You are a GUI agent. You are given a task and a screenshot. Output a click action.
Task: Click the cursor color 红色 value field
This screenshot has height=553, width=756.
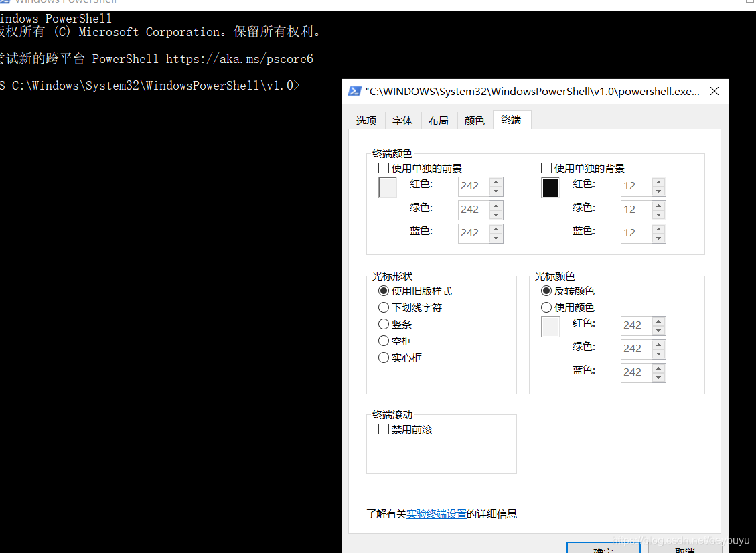[x=636, y=325]
